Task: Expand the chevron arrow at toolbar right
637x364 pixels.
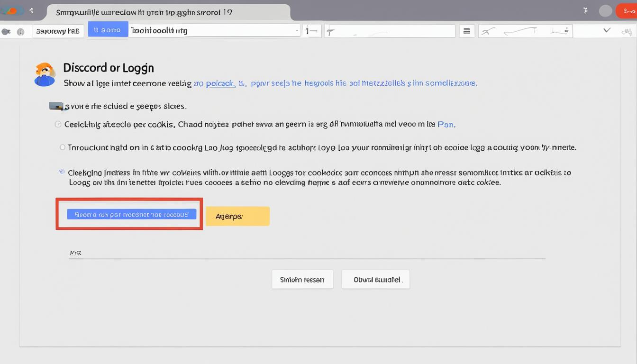Action: 607,30
